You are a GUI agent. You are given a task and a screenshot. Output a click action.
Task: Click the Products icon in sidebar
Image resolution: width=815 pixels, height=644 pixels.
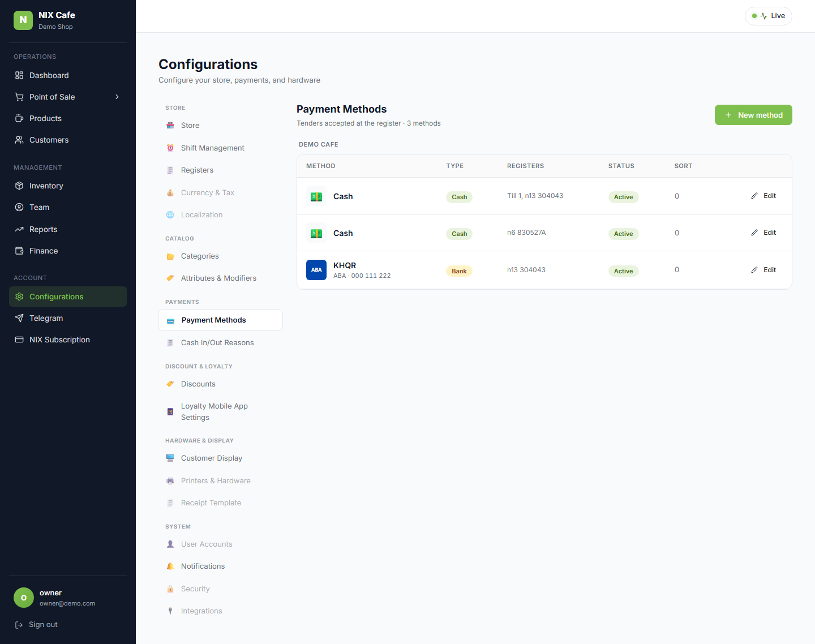[x=19, y=118]
